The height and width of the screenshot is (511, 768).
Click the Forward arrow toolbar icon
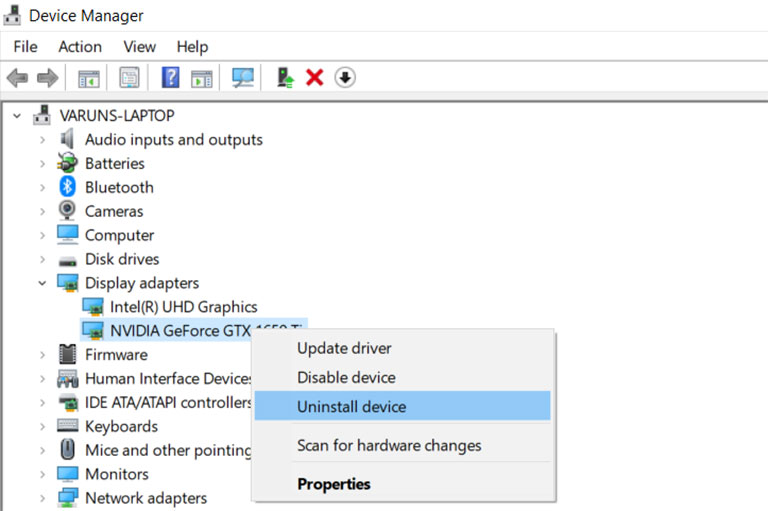pyautogui.click(x=48, y=78)
